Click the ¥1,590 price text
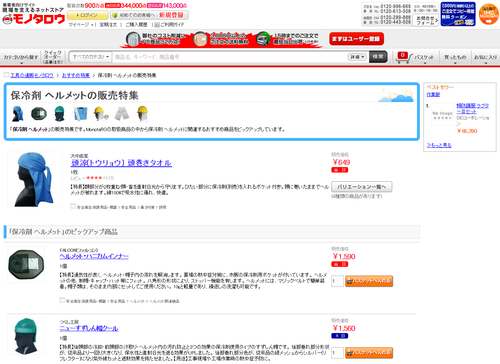Image resolution: width=500 pixels, height=364 pixels. [x=344, y=256]
